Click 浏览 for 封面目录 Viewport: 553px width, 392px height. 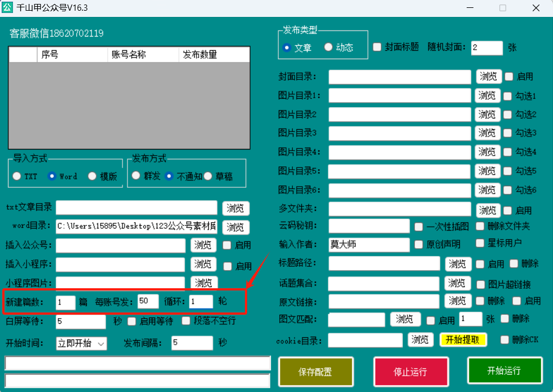489,77
